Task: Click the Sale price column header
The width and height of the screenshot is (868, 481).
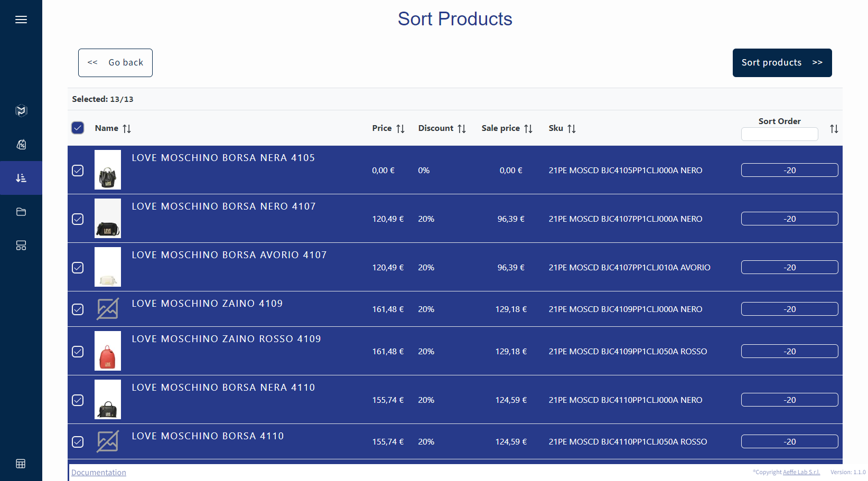Action: [501, 128]
